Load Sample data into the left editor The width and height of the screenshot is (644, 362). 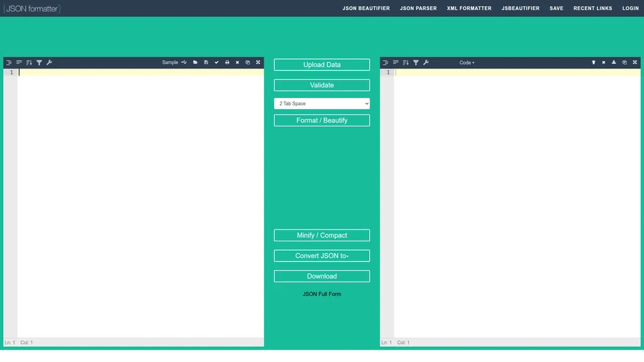point(170,62)
